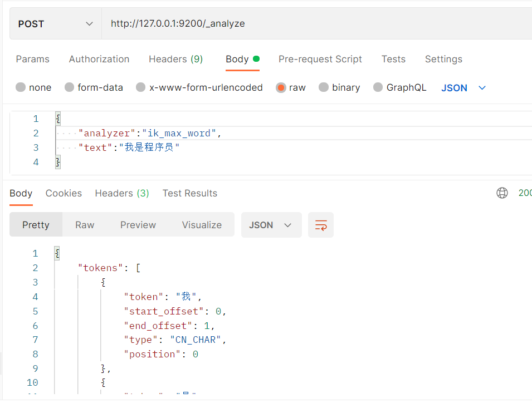
Task: Open the Authorization tab
Action: [99, 59]
